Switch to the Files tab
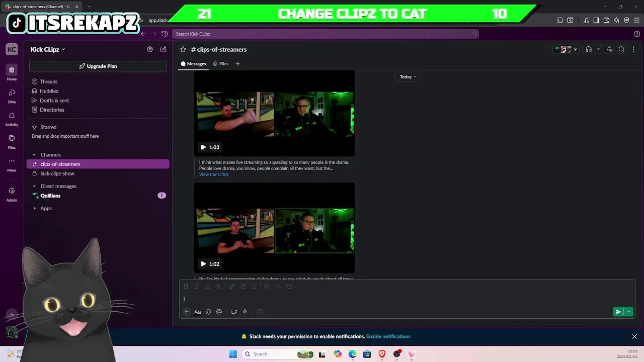This screenshot has height=362, width=644. 221,64
